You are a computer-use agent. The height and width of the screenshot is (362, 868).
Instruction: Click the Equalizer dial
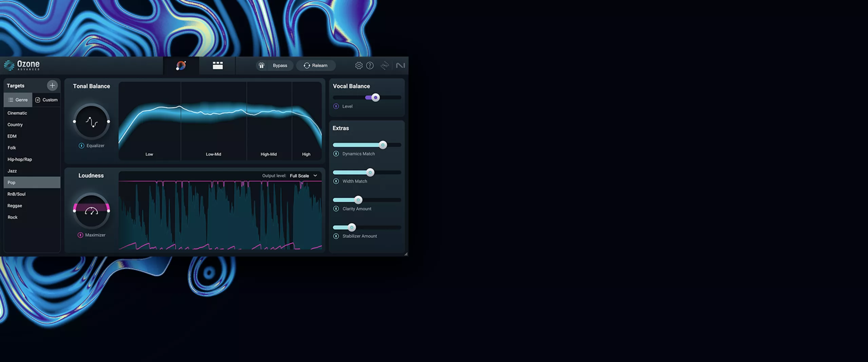91,122
